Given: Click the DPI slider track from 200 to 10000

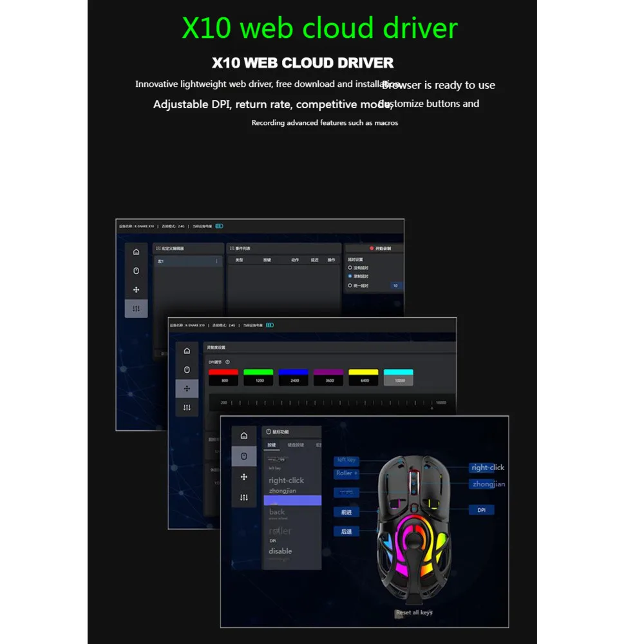Looking at the screenshot, I should pyautogui.click(x=332, y=403).
